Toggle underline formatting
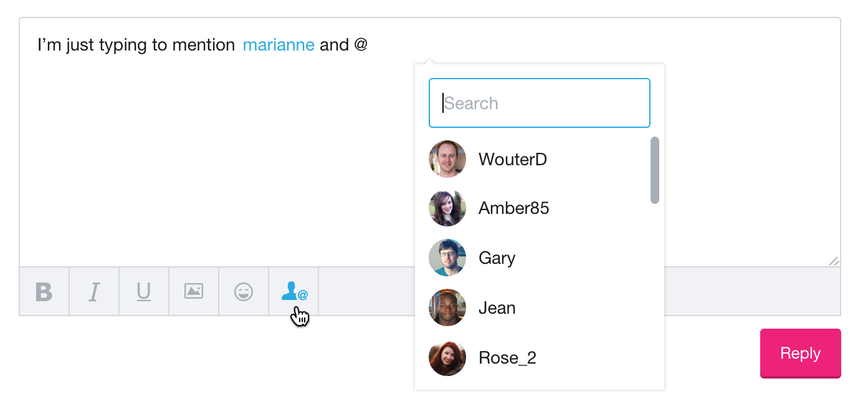Viewport: 868px width, 401px height. 144,291
